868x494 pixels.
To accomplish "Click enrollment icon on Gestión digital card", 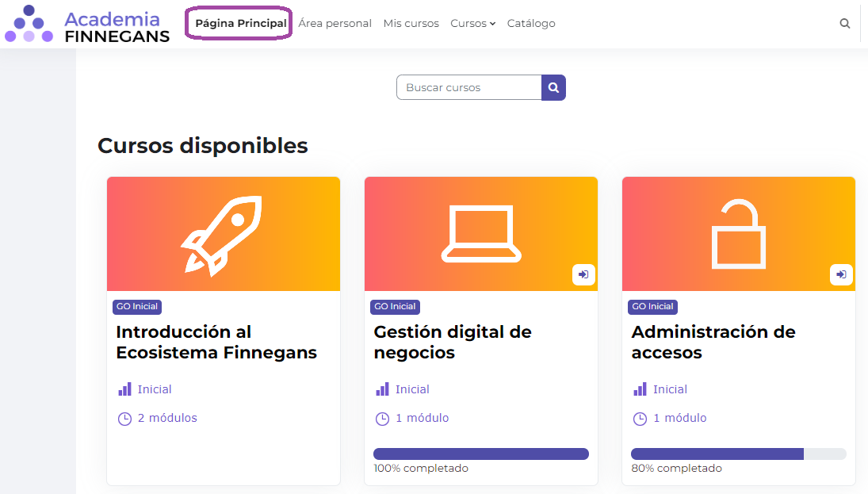I will point(583,274).
